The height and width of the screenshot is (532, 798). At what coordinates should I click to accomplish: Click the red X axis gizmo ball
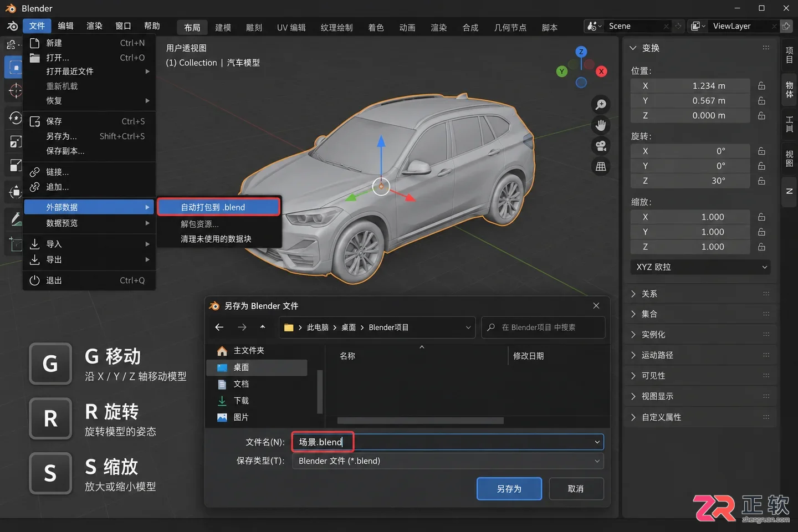tap(601, 71)
